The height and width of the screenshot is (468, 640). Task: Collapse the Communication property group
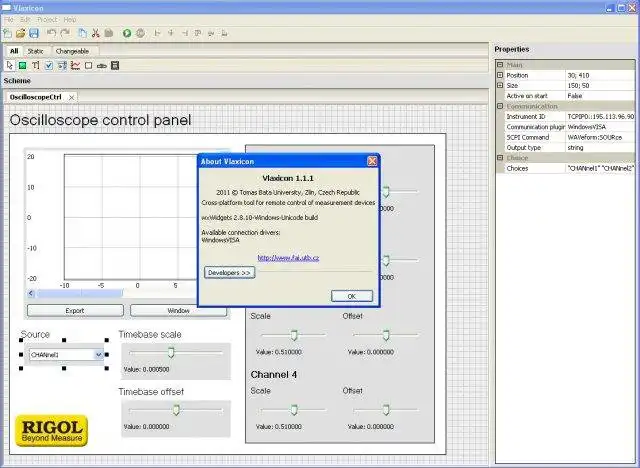point(500,106)
